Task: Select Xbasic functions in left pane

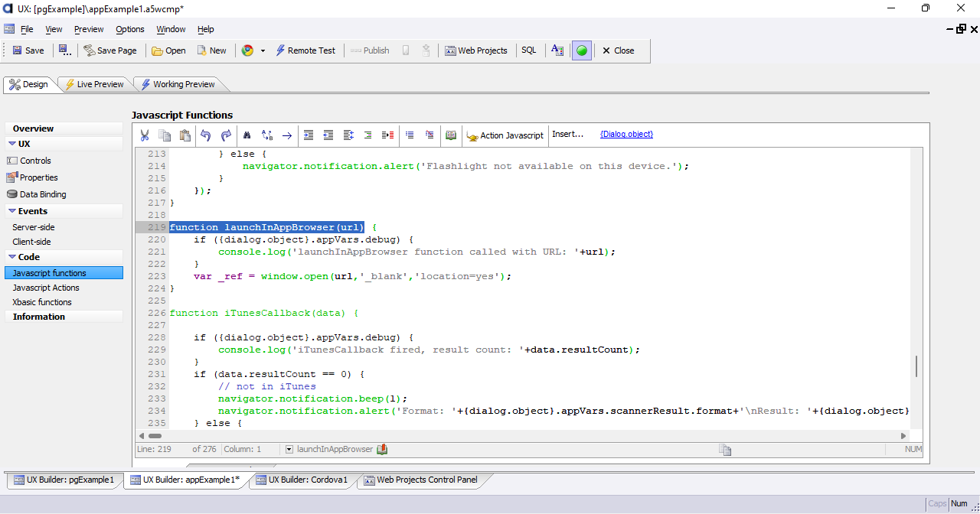Action: [x=42, y=302]
